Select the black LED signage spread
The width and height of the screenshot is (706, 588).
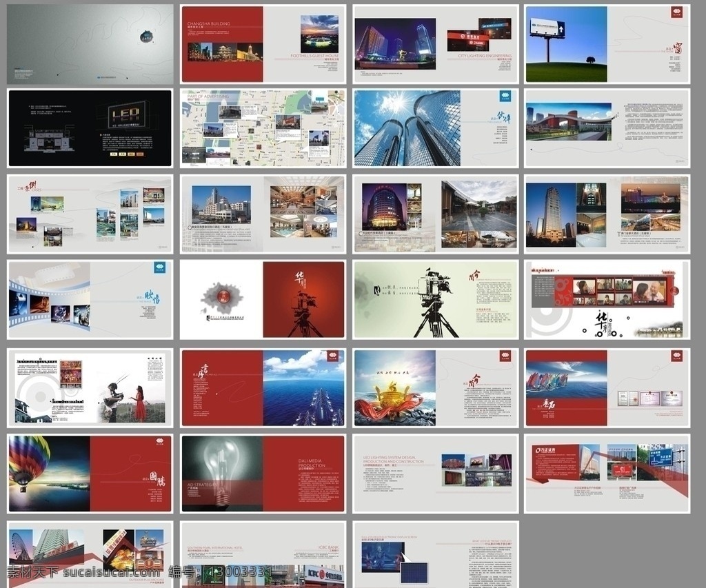(x=90, y=128)
